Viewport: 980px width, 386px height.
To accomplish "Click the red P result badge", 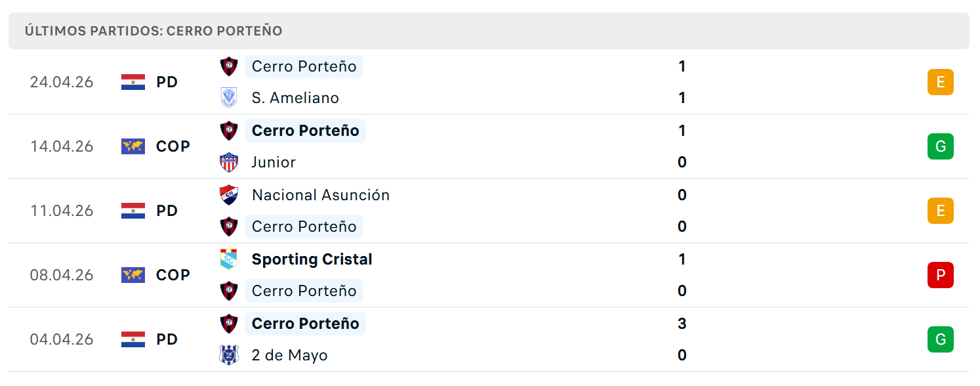I will point(940,275).
